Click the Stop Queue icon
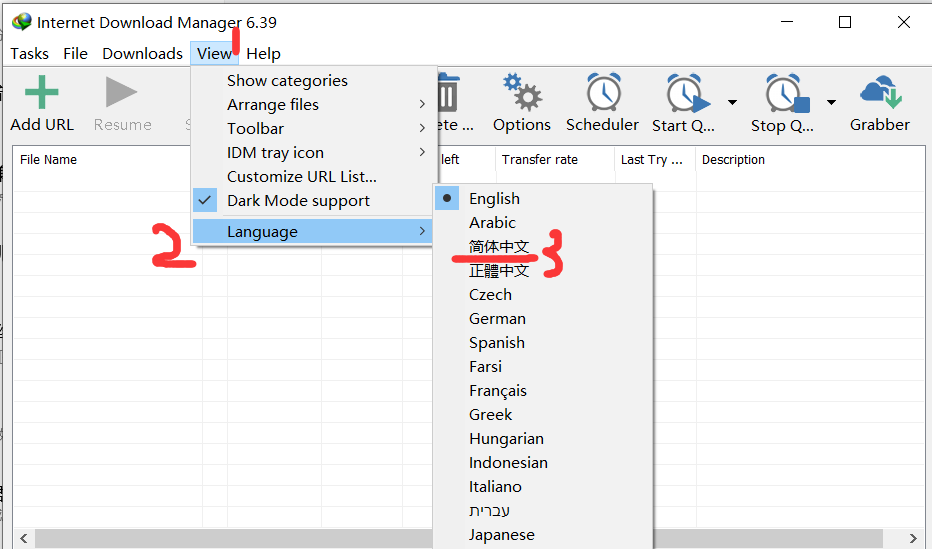 (787, 93)
